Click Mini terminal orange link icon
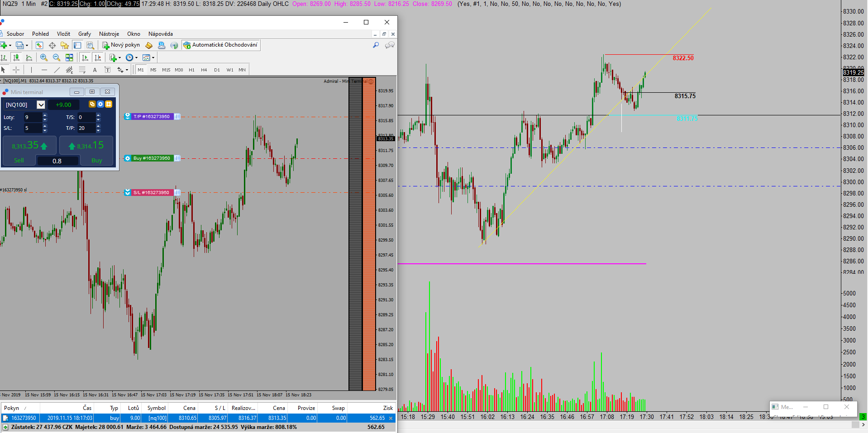The image size is (868, 433). pos(92,104)
